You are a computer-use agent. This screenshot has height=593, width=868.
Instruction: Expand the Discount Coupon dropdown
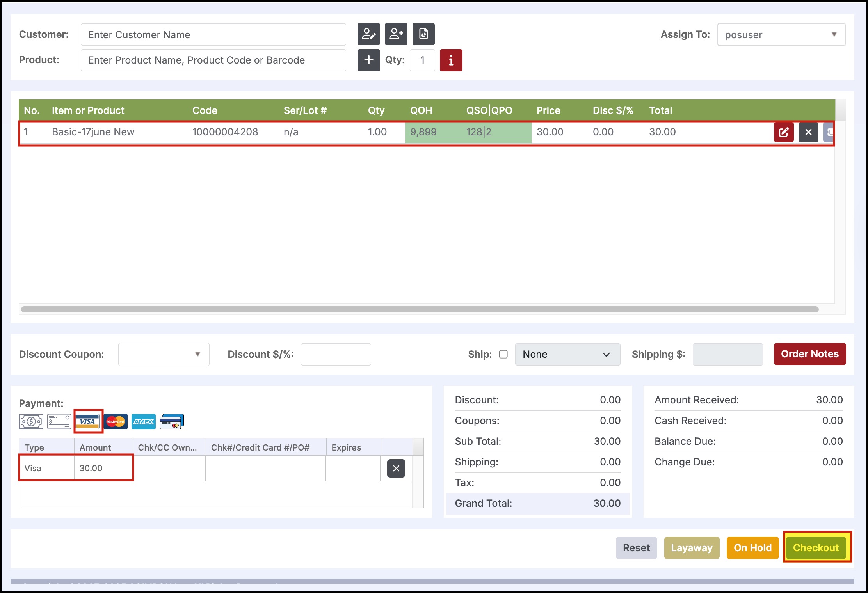pyautogui.click(x=164, y=354)
